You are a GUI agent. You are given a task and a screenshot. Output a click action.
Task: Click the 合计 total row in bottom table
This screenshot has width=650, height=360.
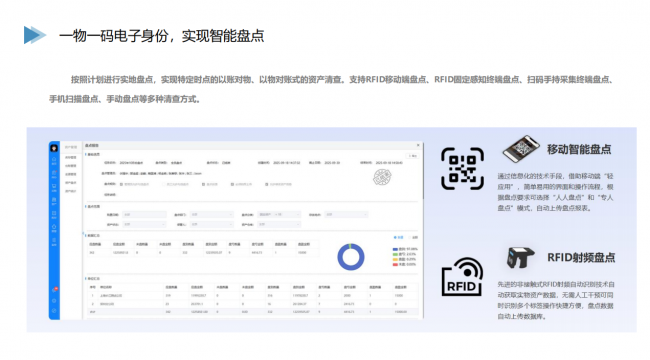[252, 312]
